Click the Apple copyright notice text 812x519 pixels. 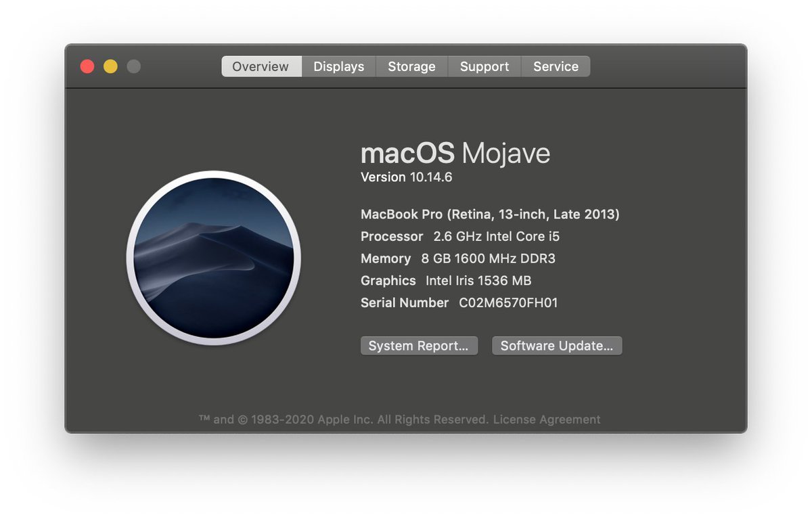[344, 420]
